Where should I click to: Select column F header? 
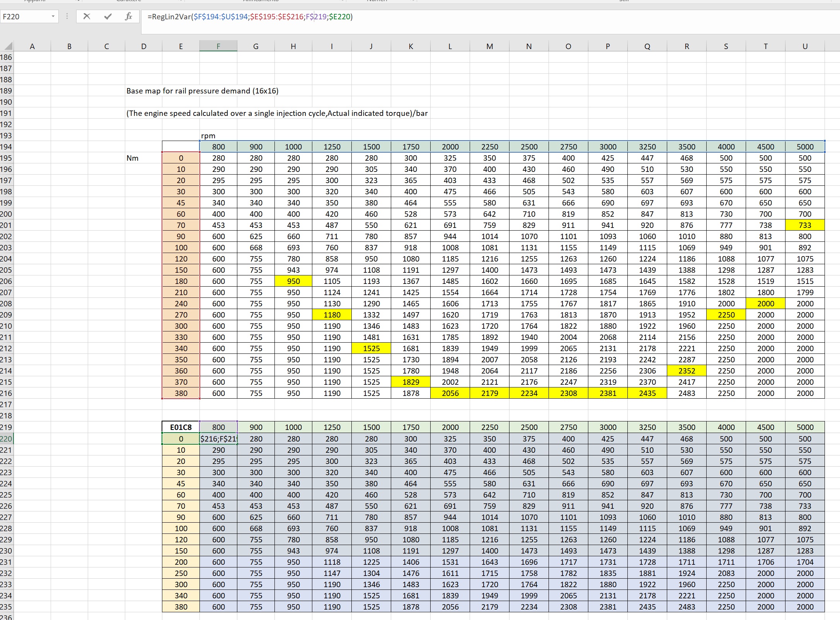218,46
